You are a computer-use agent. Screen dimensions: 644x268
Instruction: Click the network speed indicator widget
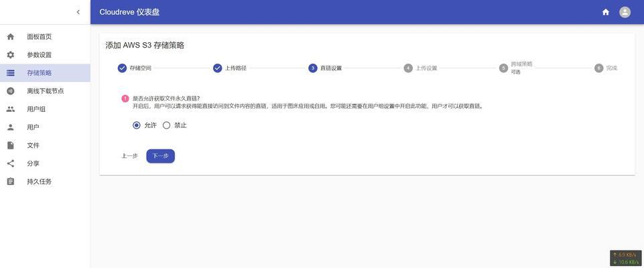626,258
